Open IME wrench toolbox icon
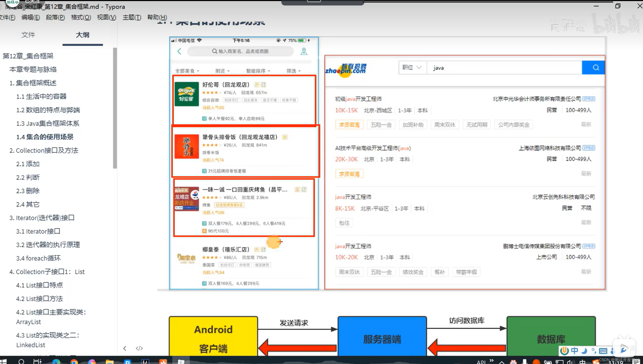 pyautogui.click(x=623, y=350)
